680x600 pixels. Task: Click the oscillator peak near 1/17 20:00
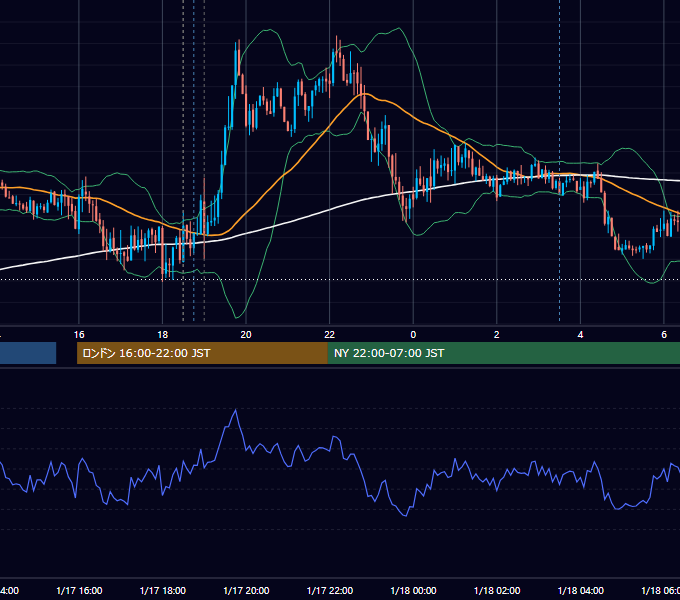click(x=235, y=410)
